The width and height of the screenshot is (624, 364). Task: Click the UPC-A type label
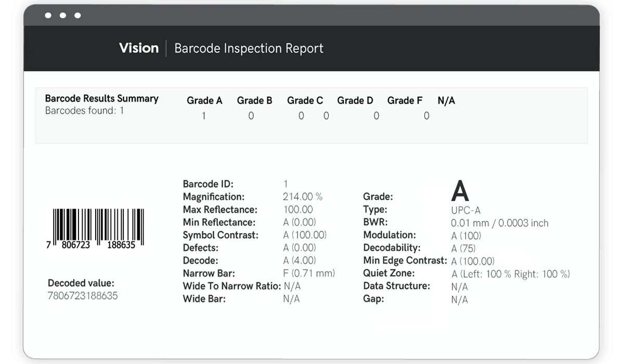(x=465, y=209)
